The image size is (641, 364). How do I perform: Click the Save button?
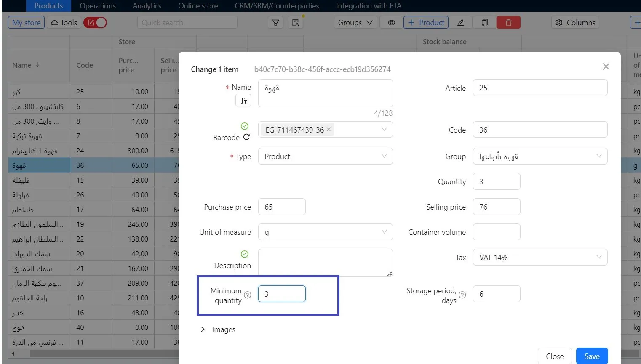point(592,356)
